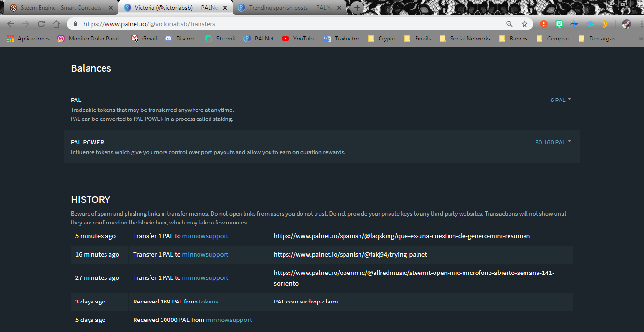Click the Balances heading

click(91, 68)
